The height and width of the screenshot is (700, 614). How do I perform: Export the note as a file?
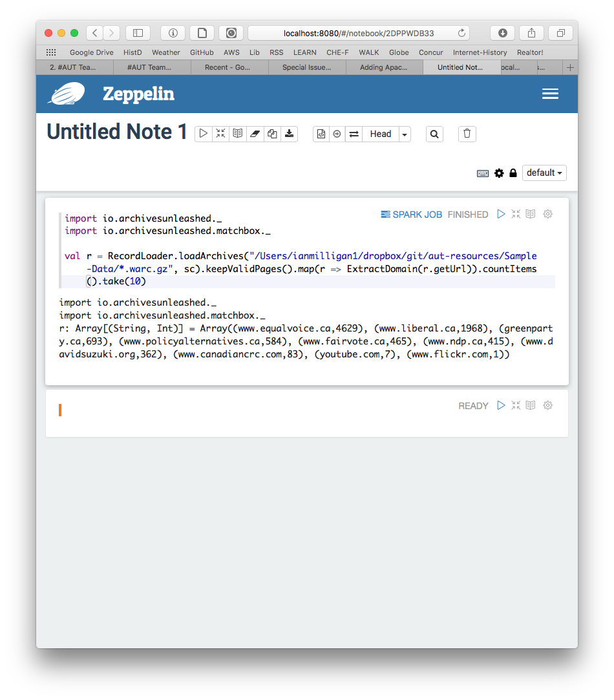[289, 133]
